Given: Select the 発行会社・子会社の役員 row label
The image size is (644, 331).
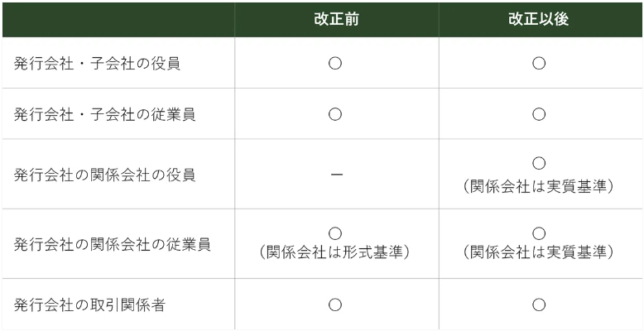Looking at the screenshot, I should 97,64.
